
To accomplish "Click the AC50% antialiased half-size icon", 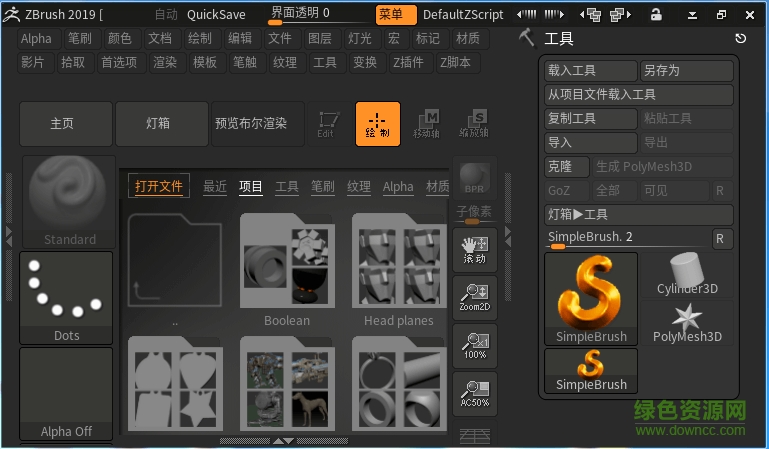I will coord(474,393).
